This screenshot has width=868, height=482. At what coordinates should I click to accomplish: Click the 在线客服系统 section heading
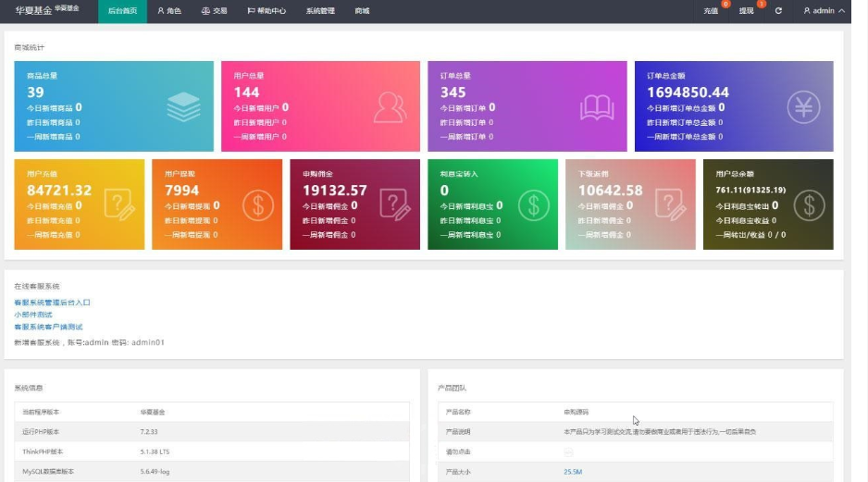pos(36,286)
